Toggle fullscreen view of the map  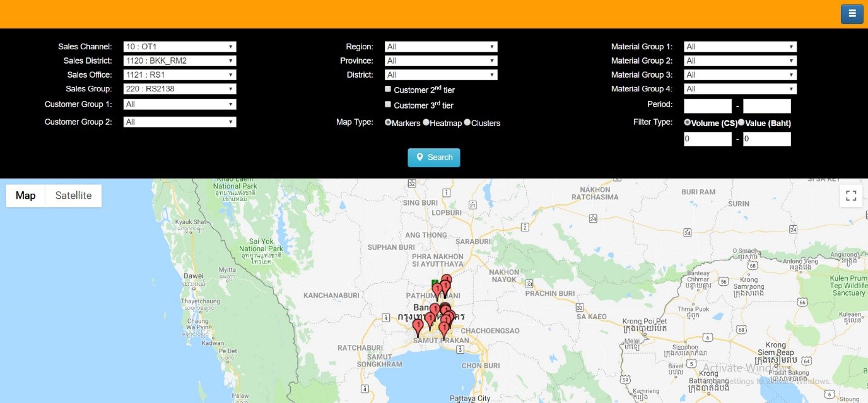coord(851,196)
